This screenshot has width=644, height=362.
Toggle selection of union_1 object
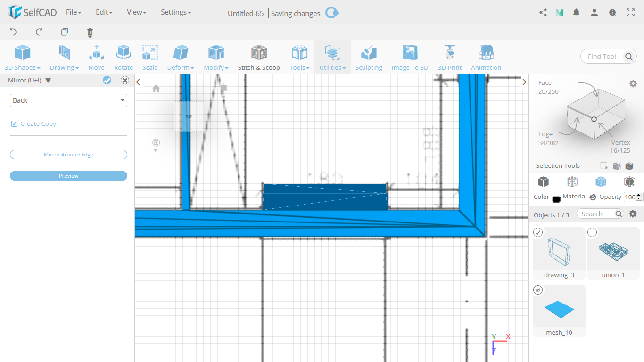click(592, 232)
